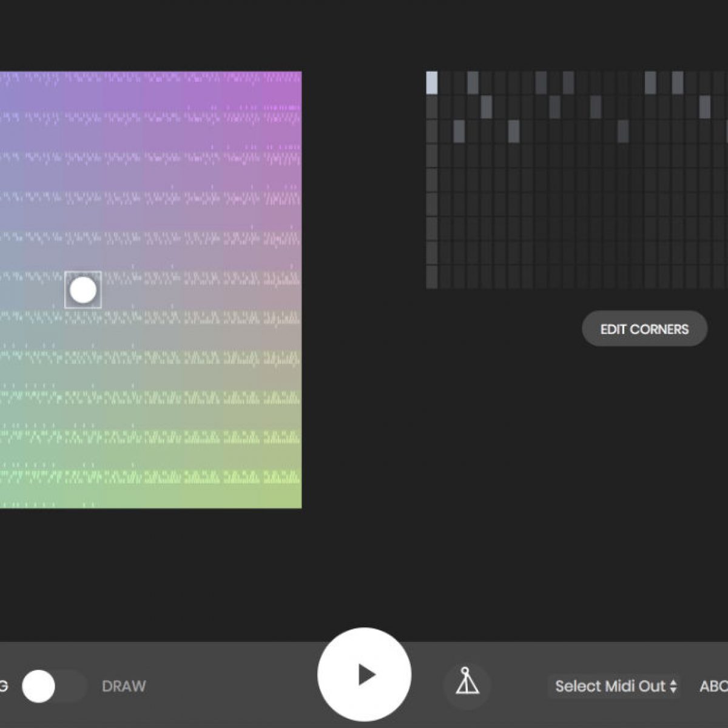
Task: Pick the pink top-right corner of gradient pad
Action: tap(293, 79)
